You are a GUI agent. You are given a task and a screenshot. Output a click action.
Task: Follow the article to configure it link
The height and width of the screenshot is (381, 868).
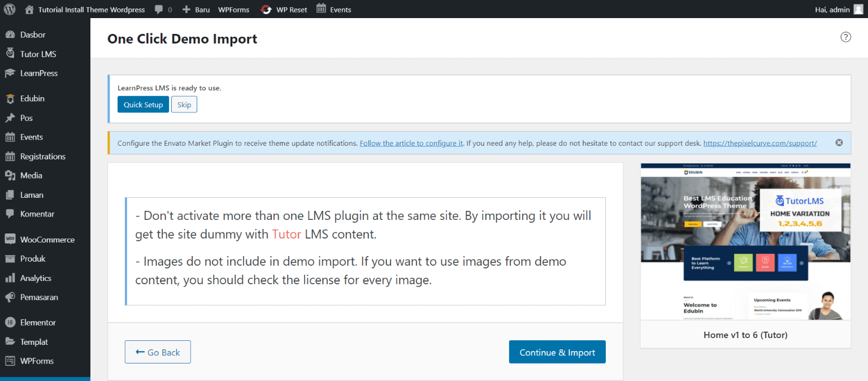tap(411, 143)
